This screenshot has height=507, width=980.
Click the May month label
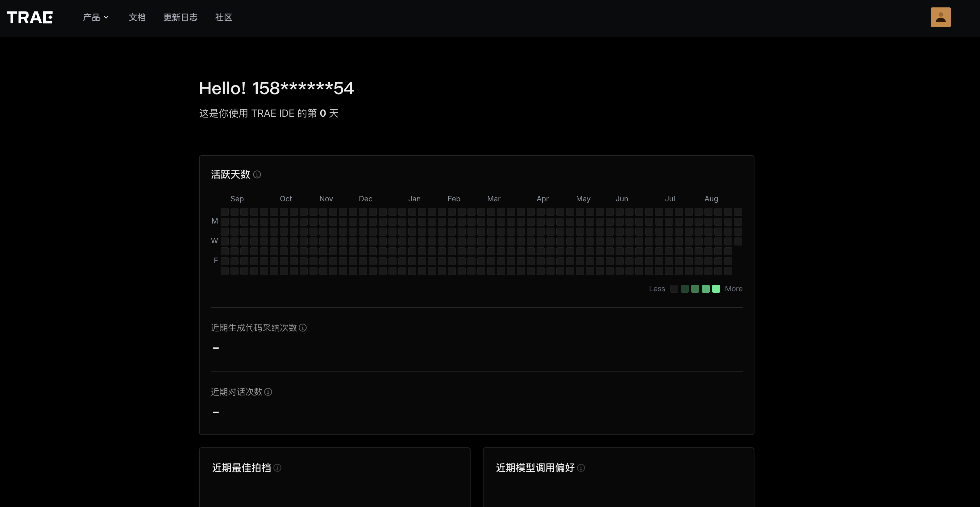(x=583, y=199)
